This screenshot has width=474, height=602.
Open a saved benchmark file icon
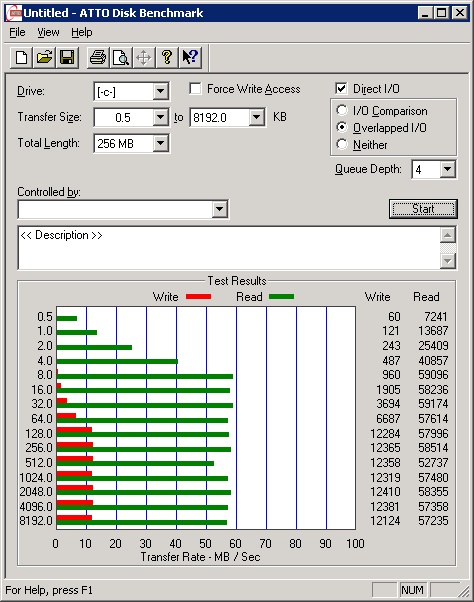click(45, 58)
